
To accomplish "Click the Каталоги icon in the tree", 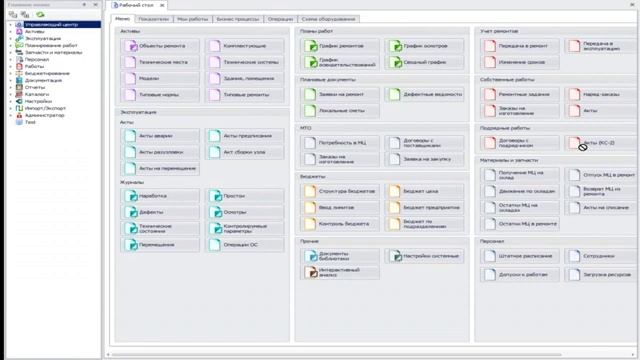I will (19, 94).
